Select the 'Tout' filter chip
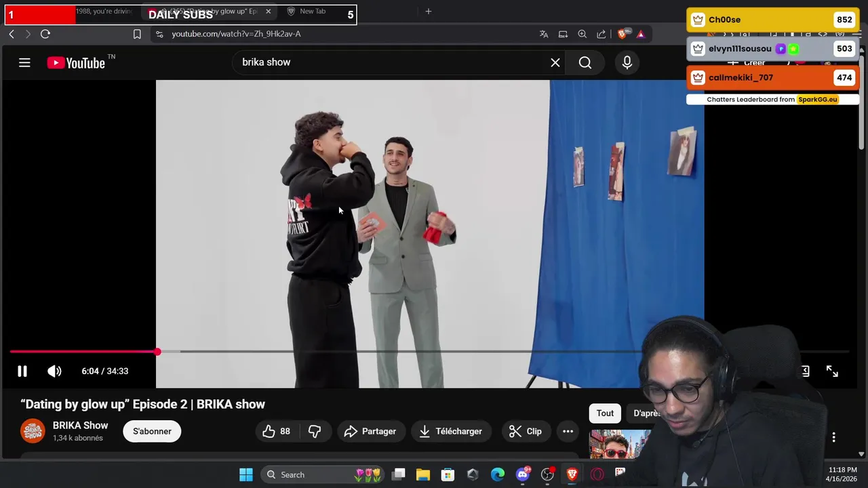Image resolution: width=868 pixels, height=488 pixels. [605, 413]
